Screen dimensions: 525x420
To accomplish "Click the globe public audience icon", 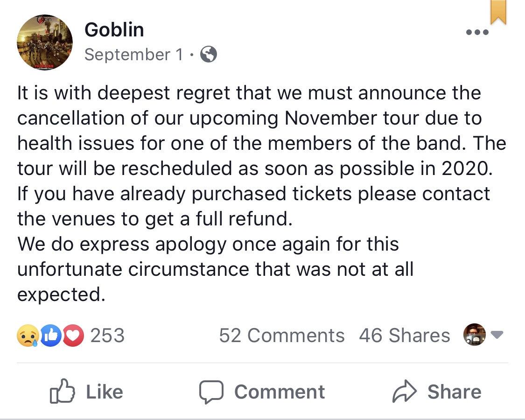I will coord(209,55).
